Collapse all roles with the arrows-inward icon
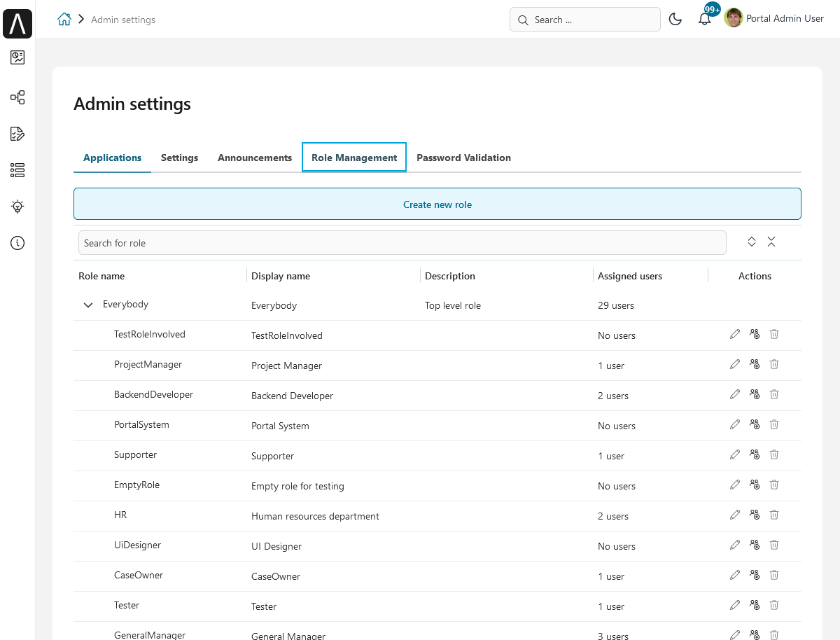The width and height of the screenshot is (840, 640). click(x=771, y=242)
